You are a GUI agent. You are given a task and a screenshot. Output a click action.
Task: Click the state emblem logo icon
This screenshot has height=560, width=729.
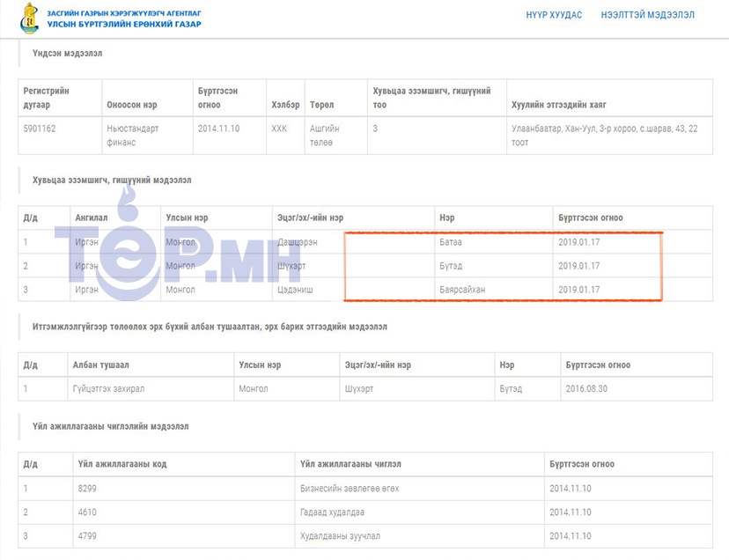pos(29,17)
